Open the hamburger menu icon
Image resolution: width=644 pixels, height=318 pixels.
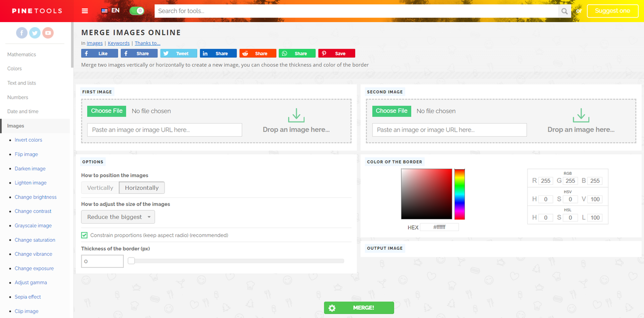coord(85,11)
